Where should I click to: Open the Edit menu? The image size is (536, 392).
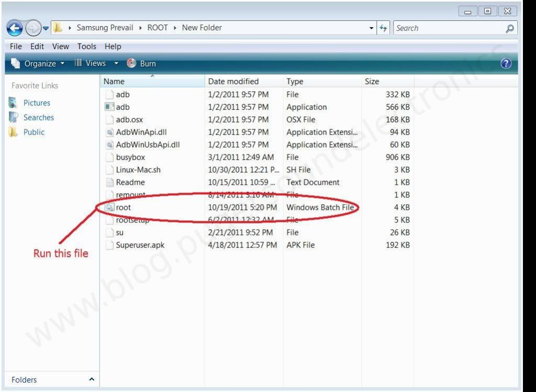pos(37,47)
